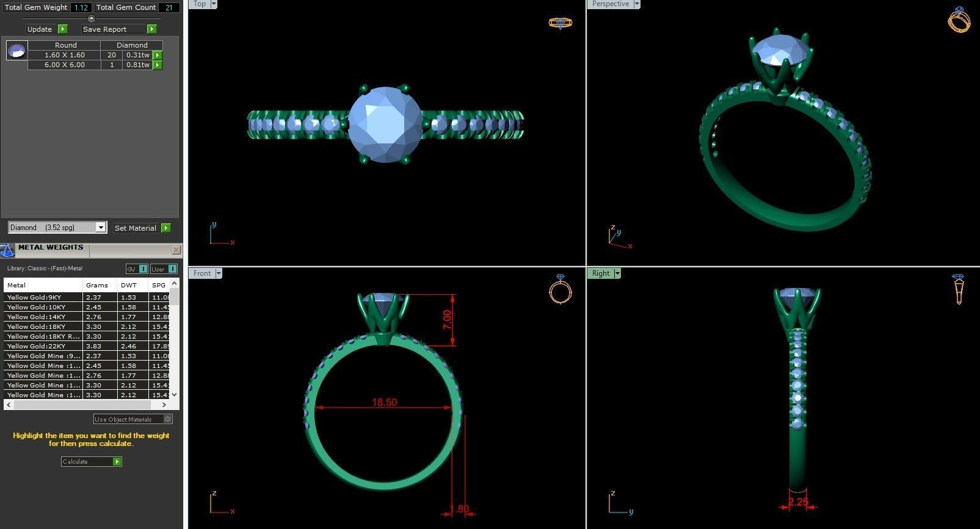Screen dimensions: 980x529
Task: Click the green arrow beside Update
Action: 62,29
